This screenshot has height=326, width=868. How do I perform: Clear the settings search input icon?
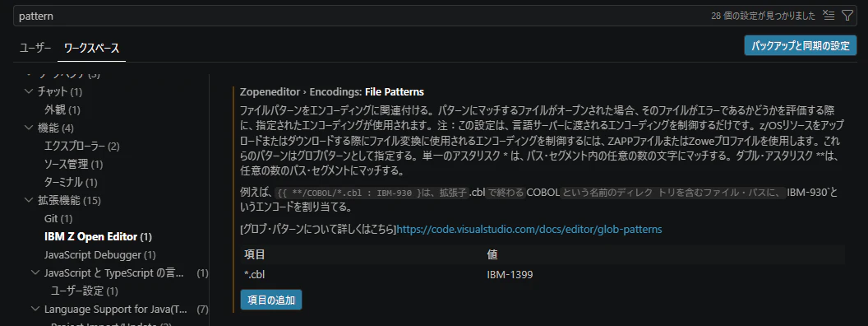point(829,16)
